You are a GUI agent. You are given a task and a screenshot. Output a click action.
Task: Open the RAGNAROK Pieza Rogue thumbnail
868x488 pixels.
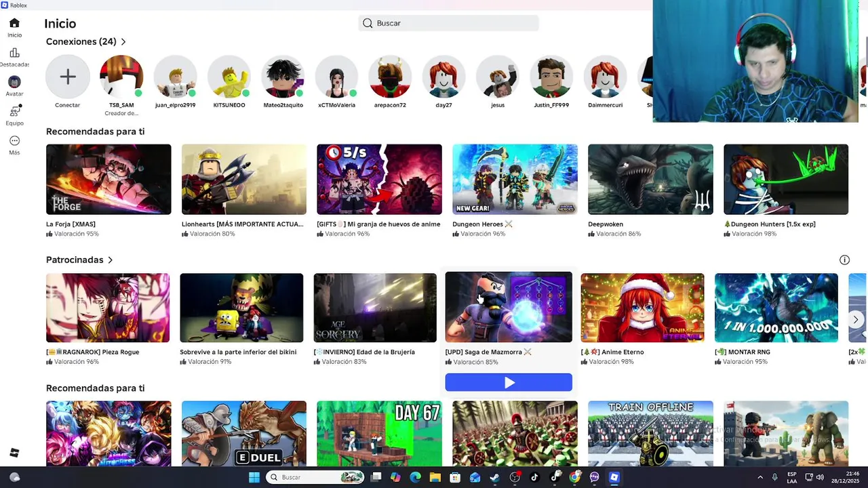[x=108, y=308]
